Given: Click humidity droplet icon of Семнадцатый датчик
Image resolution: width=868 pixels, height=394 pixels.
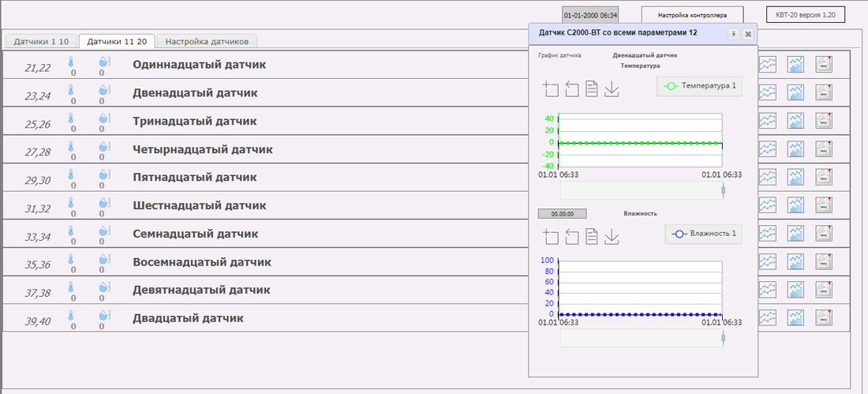Looking at the screenshot, I should 103,231.
